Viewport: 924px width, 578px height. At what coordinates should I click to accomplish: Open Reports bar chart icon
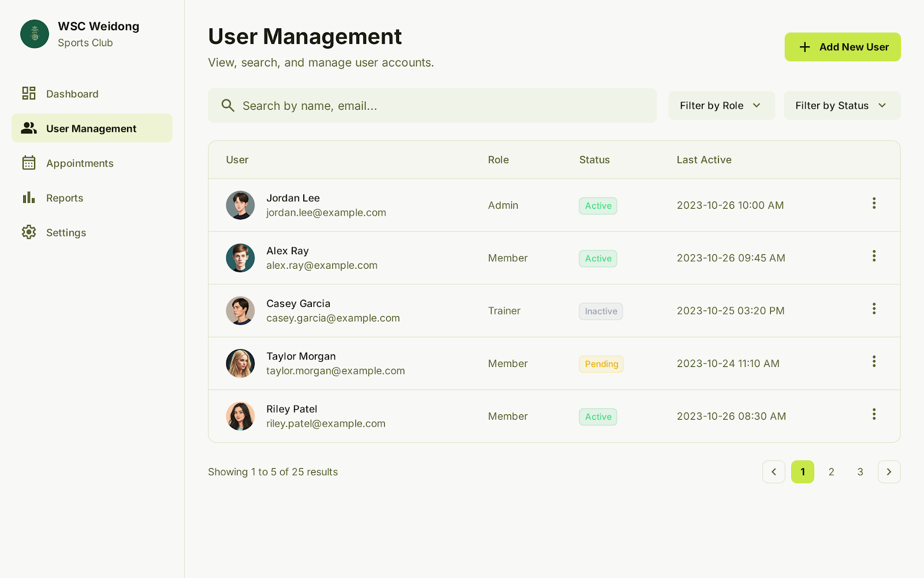29,198
